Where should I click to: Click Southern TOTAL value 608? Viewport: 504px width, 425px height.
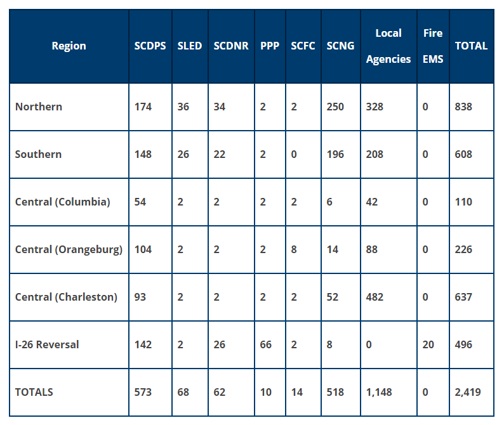tap(463, 154)
